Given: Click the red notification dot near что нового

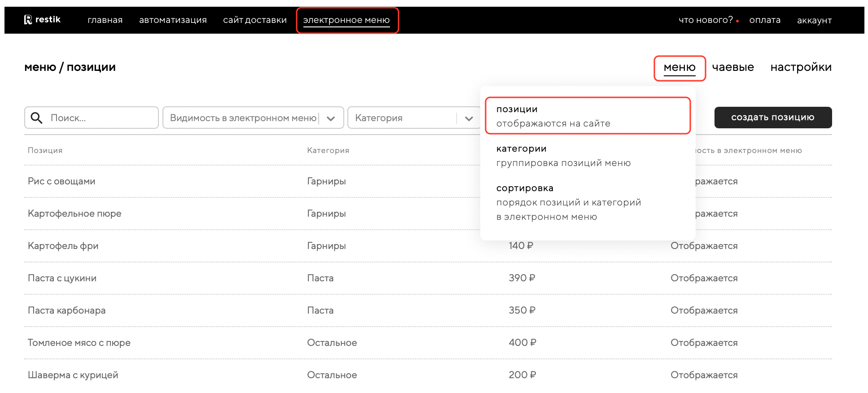Looking at the screenshot, I should [x=737, y=21].
